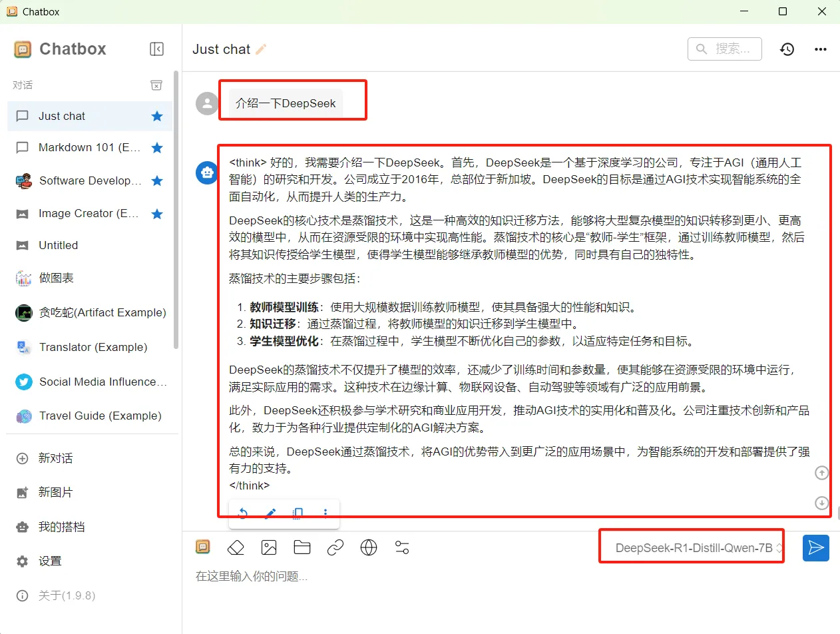Screen dimensions: 840x634
Task: Clear context with eraser icon
Action: point(236,547)
